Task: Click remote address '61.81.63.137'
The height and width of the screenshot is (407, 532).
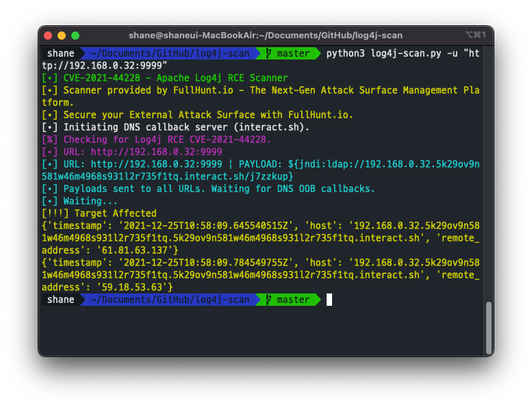Action: [x=135, y=250]
